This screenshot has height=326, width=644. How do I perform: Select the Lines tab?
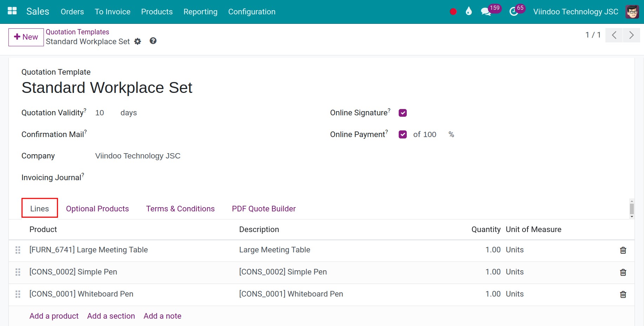40,208
